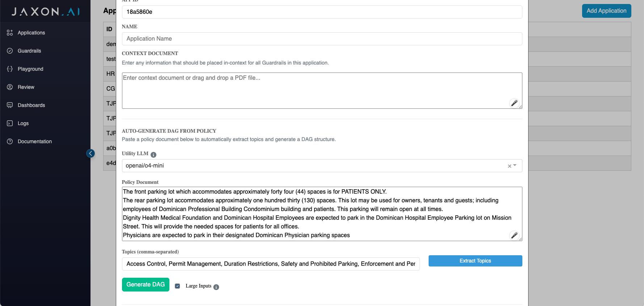Open the Playground menu item
The width and height of the screenshot is (644, 306).
tap(30, 69)
